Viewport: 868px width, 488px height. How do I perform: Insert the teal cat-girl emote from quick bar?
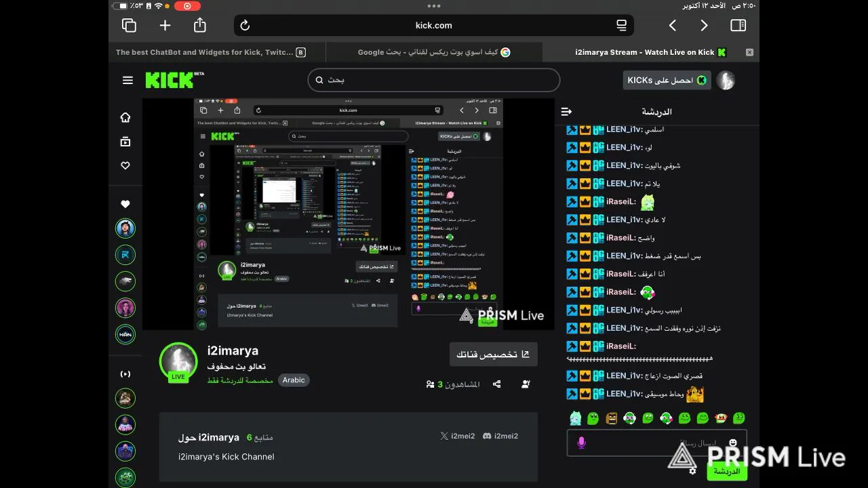(x=575, y=418)
